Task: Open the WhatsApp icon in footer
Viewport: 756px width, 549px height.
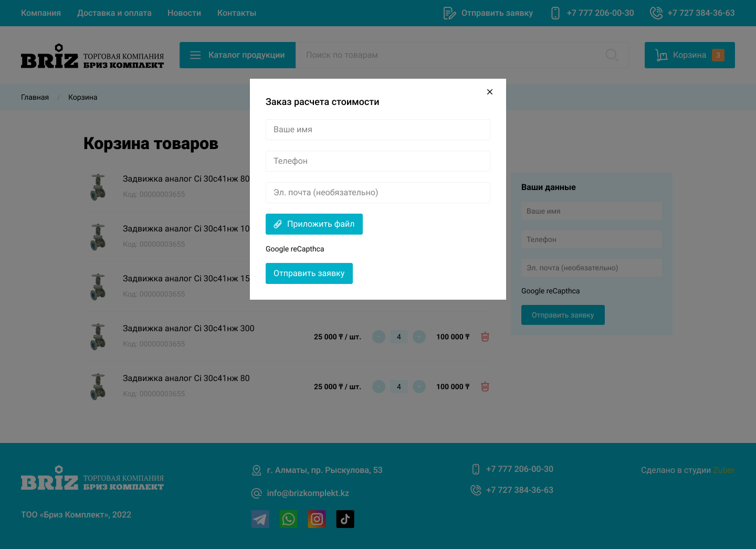Action: click(x=288, y=519)
